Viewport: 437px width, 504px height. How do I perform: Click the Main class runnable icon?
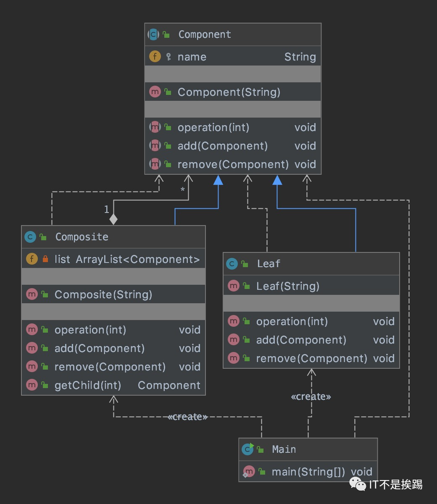[x=248, y=449]
